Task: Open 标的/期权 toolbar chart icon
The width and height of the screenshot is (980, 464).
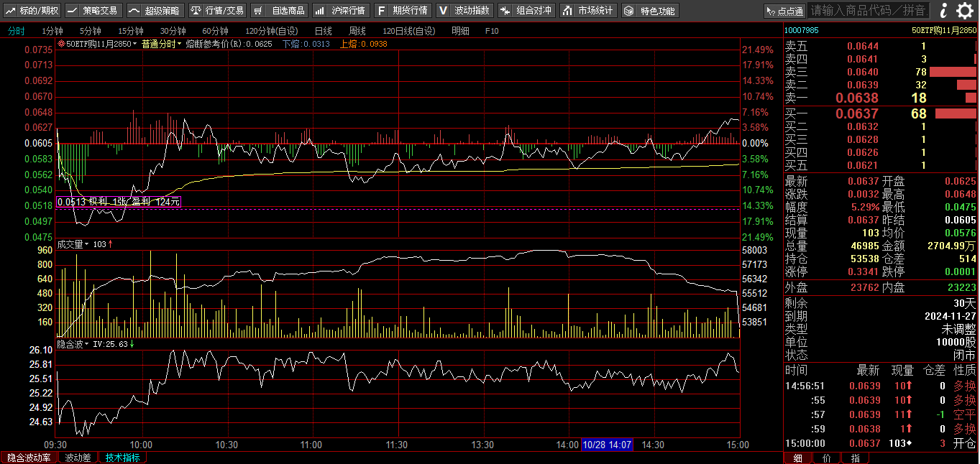Action: tap(11, 11)
